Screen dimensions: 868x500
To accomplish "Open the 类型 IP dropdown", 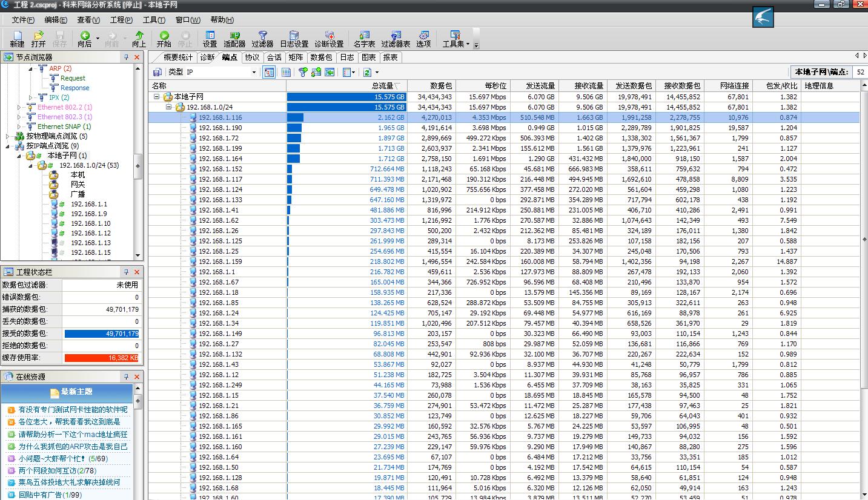I will coord(254,72).
